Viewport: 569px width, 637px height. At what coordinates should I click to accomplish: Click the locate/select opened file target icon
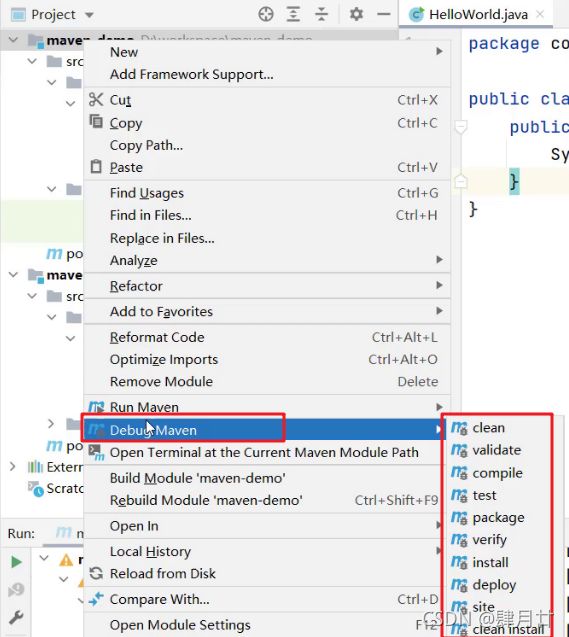[266, 14]
